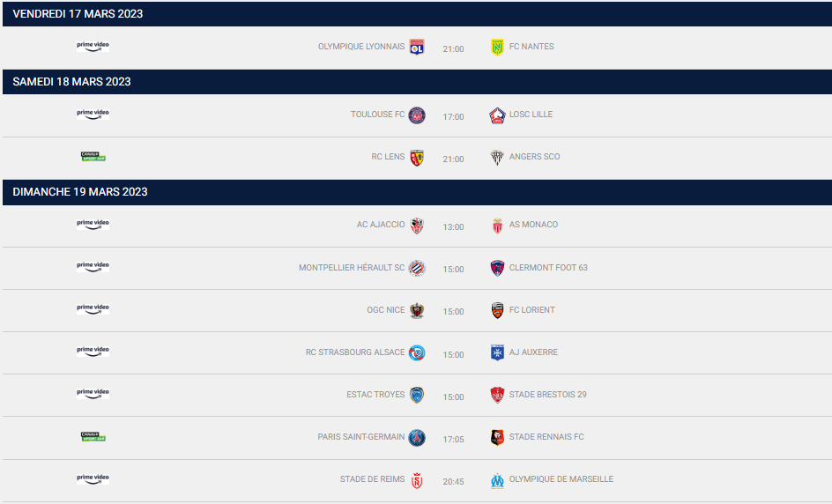Click the 21:00 kickoff time for Lens–Angers

point(453,159)
